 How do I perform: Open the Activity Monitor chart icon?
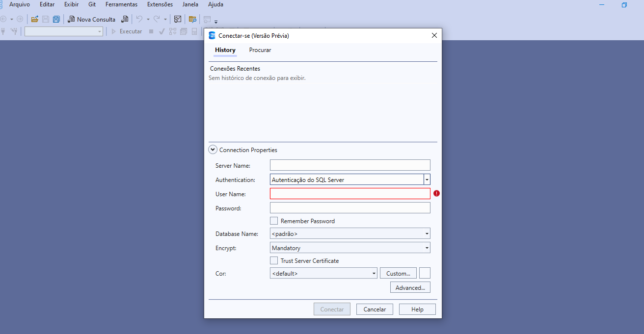(178, 19)
